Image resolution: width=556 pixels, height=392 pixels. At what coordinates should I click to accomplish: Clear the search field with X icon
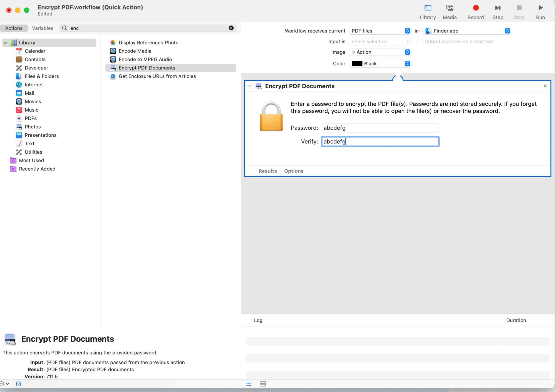(231, 28)
